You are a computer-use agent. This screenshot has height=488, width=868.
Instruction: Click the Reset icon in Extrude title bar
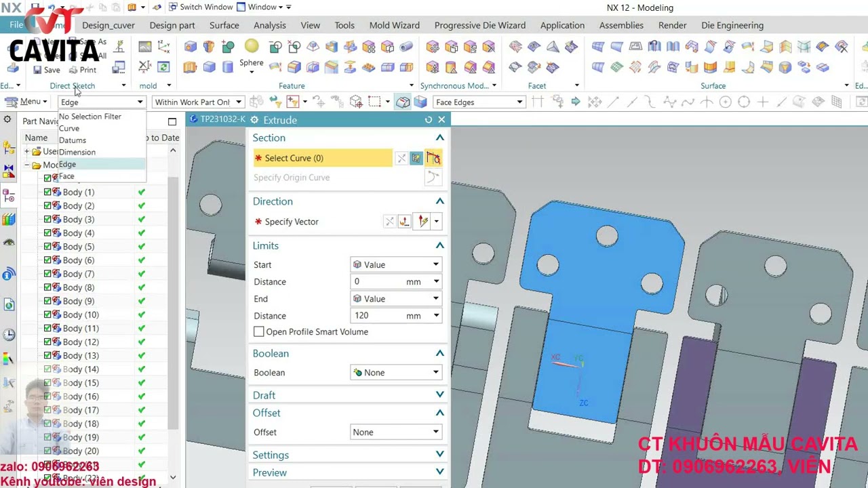[429, 120]
